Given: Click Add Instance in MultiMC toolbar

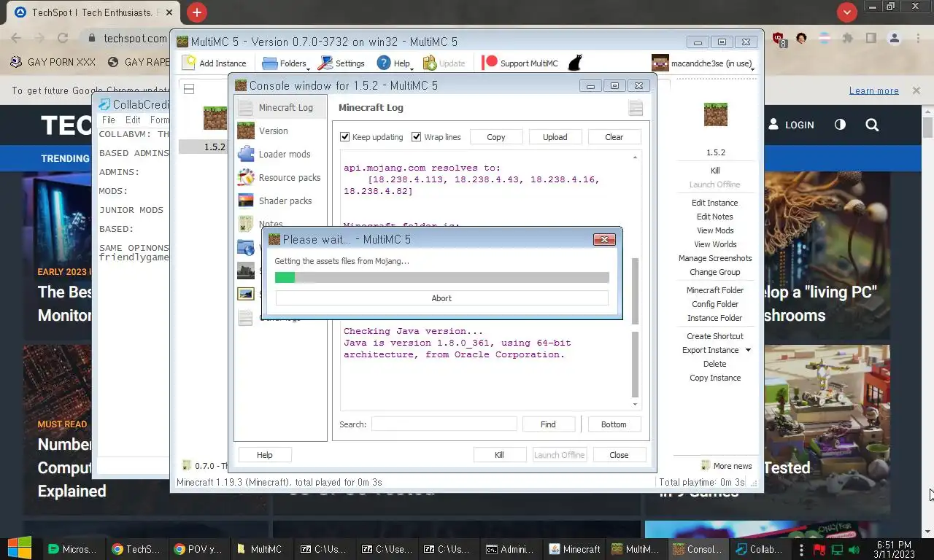Looking at the screenshot, I should tap(214, 63).
